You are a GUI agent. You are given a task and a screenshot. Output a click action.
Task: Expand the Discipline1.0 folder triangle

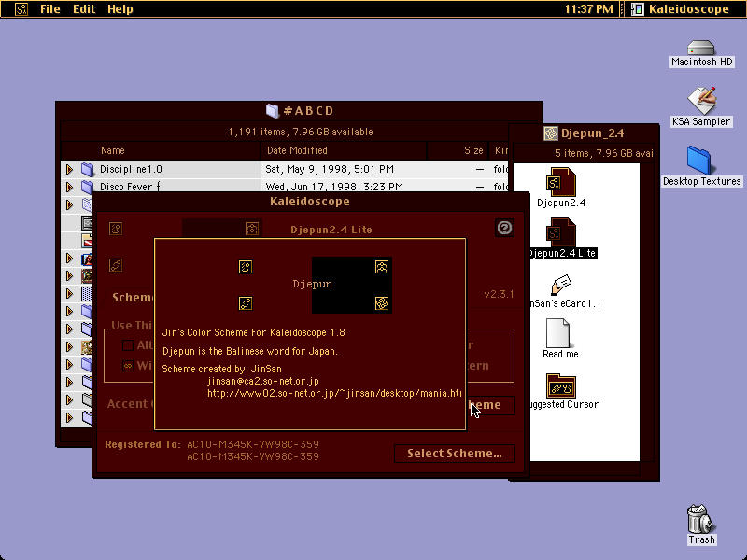pos(69,169)
